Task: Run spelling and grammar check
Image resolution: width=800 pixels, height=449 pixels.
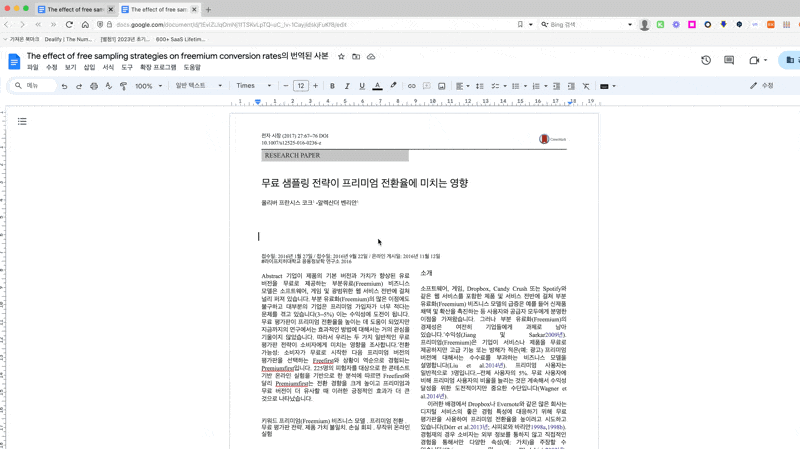Action: (109, 86)
